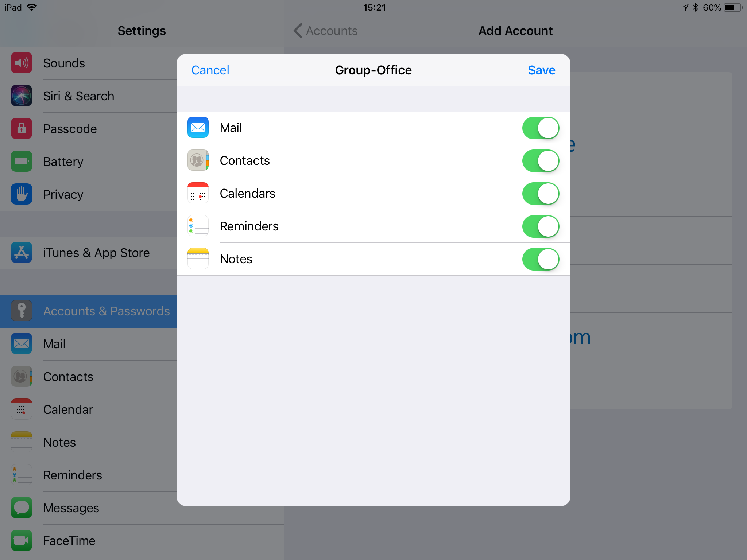Viewport: 747px width, 560px height.
Task: Open FaceTime settings via camera icon
Action: coord(22,541)
